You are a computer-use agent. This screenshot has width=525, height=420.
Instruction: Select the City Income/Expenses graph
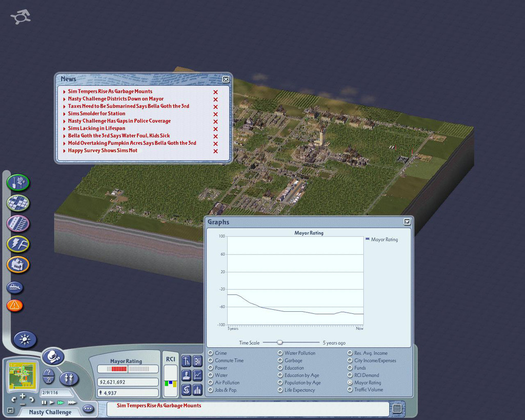tap(350, 361)
